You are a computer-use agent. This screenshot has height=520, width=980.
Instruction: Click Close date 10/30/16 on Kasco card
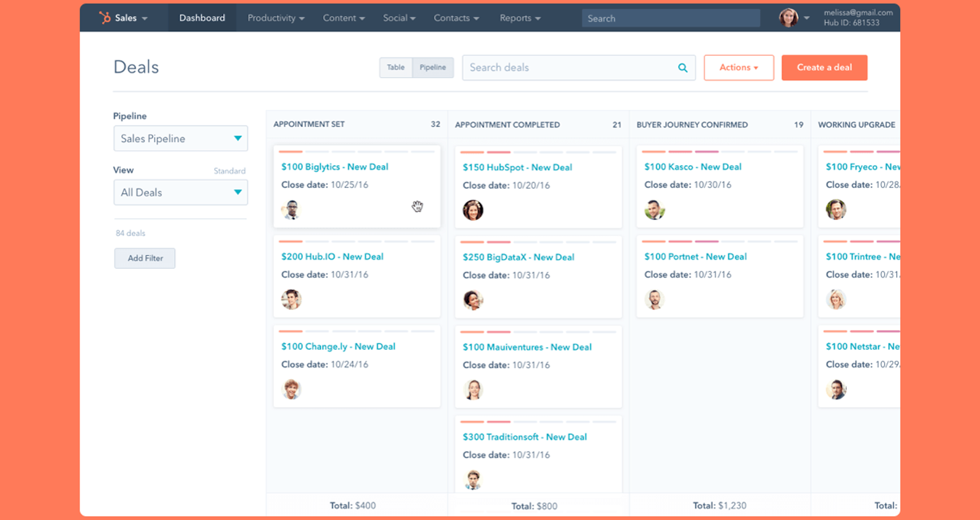coord(688,184)
